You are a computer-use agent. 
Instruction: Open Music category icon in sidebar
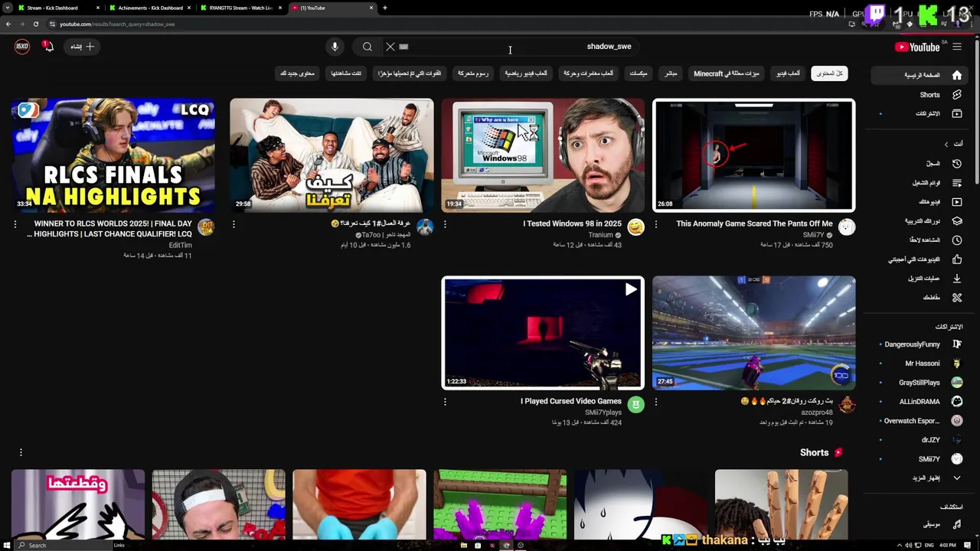pyautogui.click(x=957, y=524)
